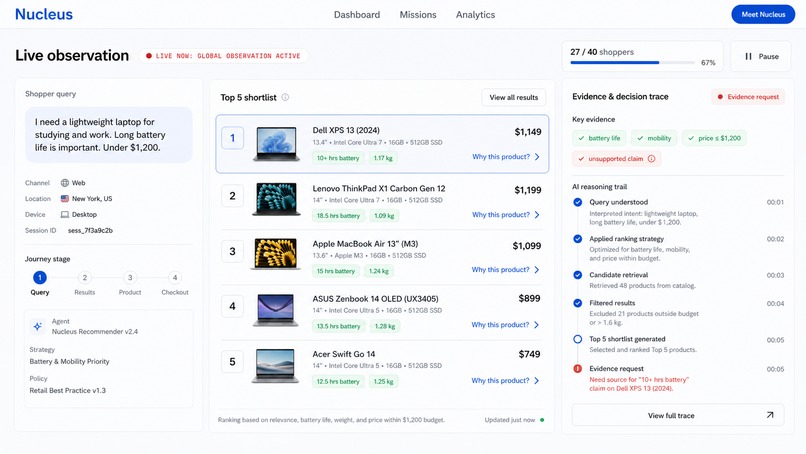Screen dimensions: 806x454
Task: Click the Applied ranking strategy checkmark icon
Action: click(578, 239)
